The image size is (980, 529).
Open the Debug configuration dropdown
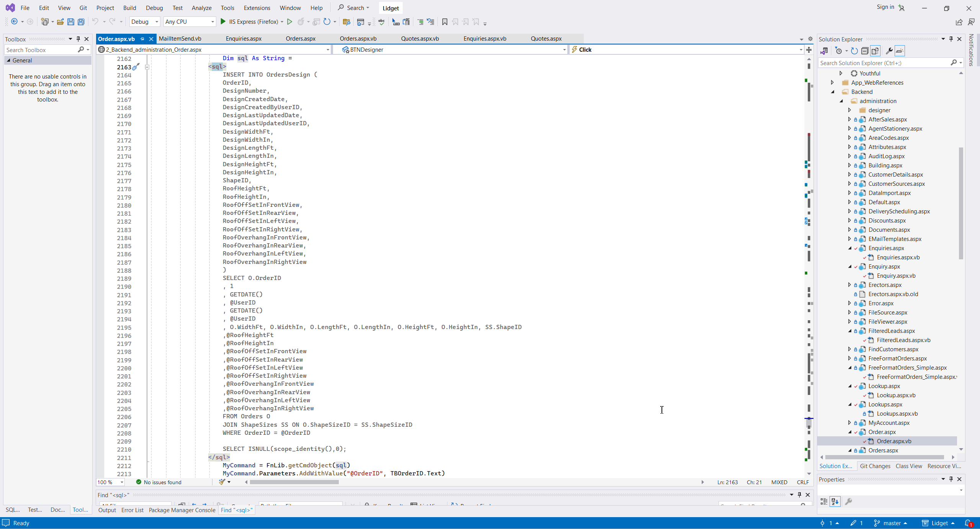click(145, 22)
